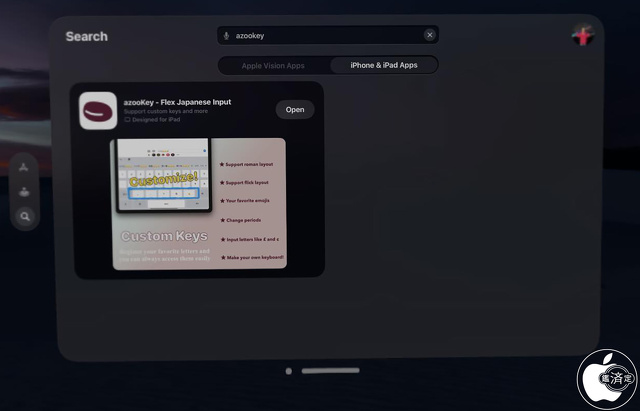
Task: Tap the Customize! keyboard image in preview
Action: point(164,180)
